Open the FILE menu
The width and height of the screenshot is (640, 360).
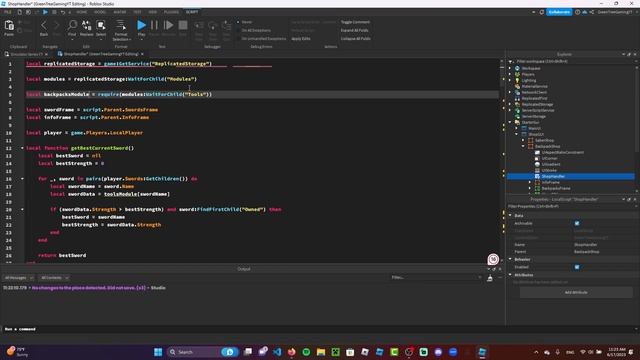7,12
